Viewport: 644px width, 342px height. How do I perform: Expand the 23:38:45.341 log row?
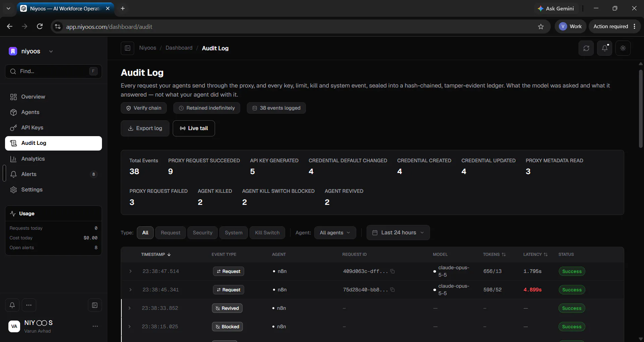[130, 290]
